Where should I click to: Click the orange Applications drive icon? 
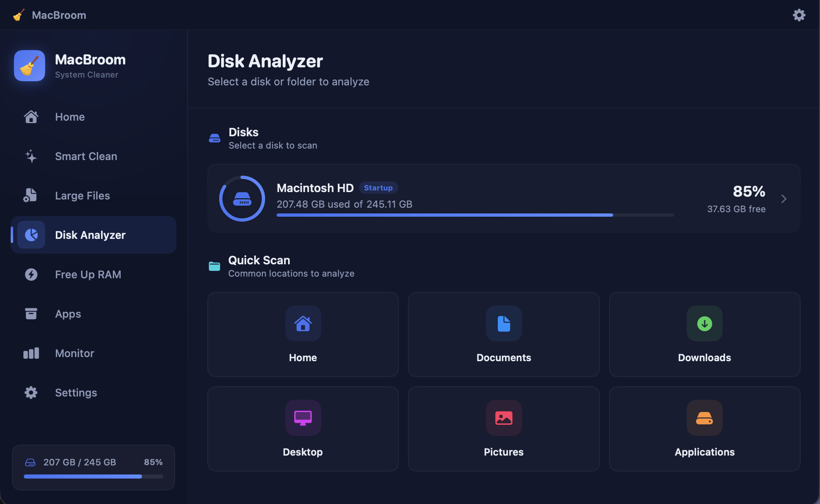coord(705,418)
